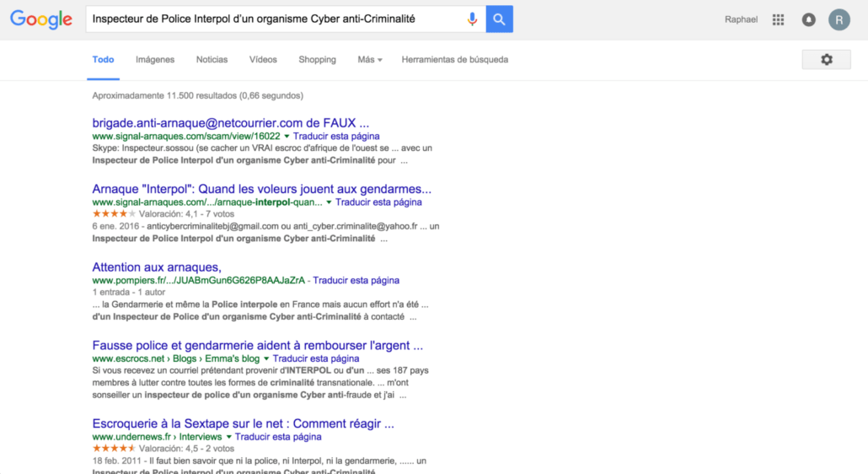Click the www.signal-arnaques.com/scam/view/16022 URL
The height and width of the screenshot is (474, 868).
(x=186, y=137)
